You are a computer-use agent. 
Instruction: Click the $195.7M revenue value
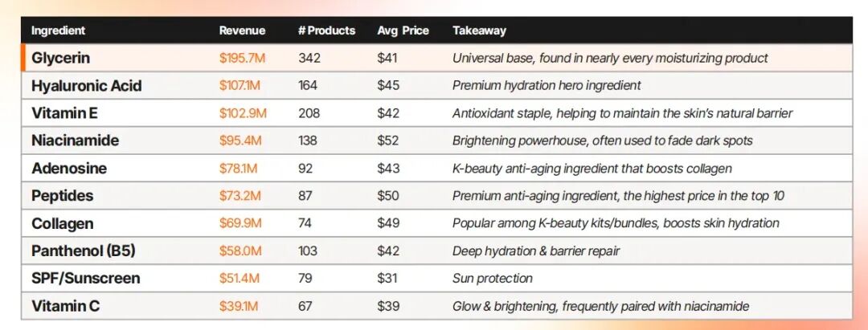242,58
